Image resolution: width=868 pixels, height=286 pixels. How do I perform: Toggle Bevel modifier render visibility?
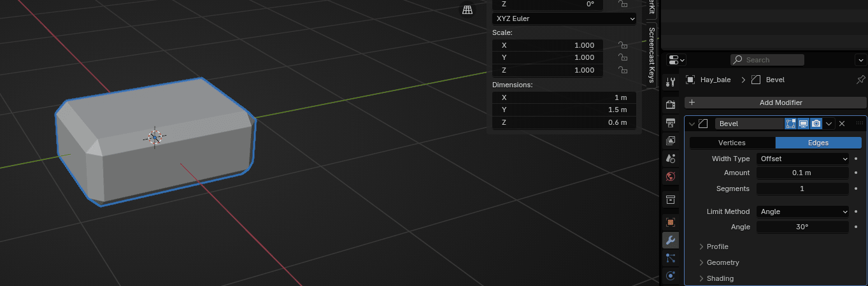(816, 124)
